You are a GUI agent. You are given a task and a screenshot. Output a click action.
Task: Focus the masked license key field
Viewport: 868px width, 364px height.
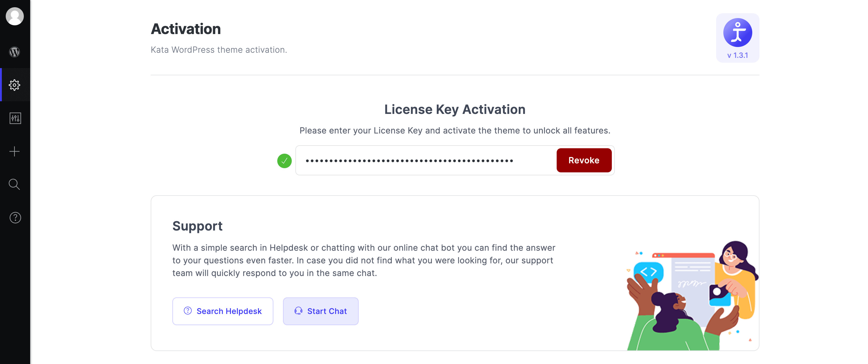(425, 161)
